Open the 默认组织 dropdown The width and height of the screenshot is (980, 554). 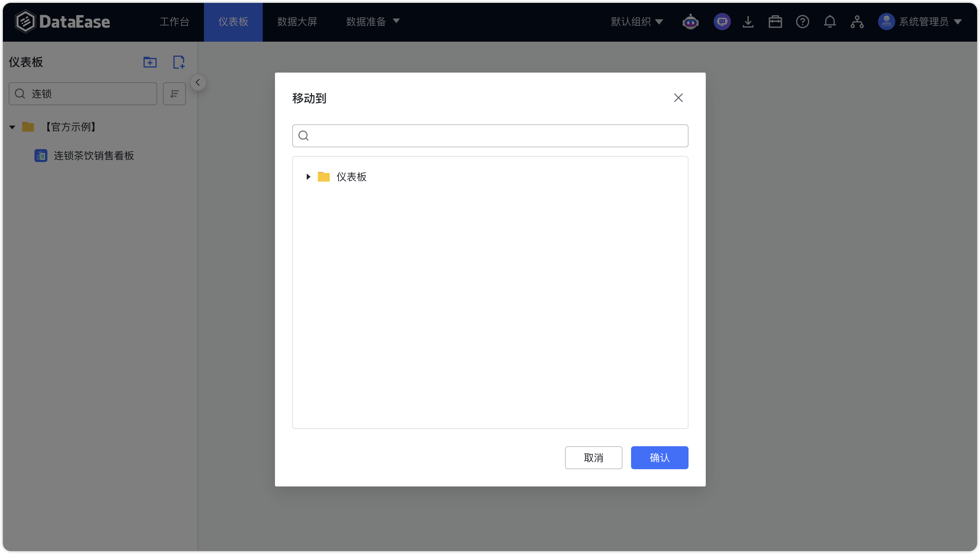(637, 22)
